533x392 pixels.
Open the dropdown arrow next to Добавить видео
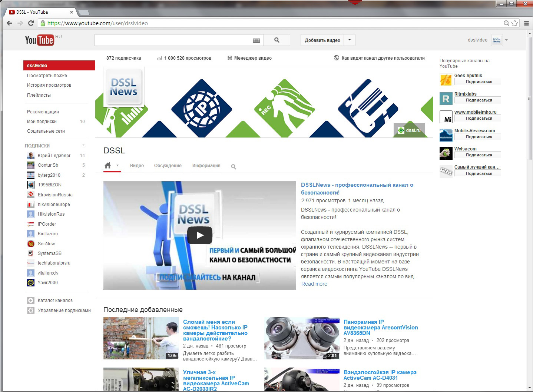pyautogui.click(x=350, y=40)
